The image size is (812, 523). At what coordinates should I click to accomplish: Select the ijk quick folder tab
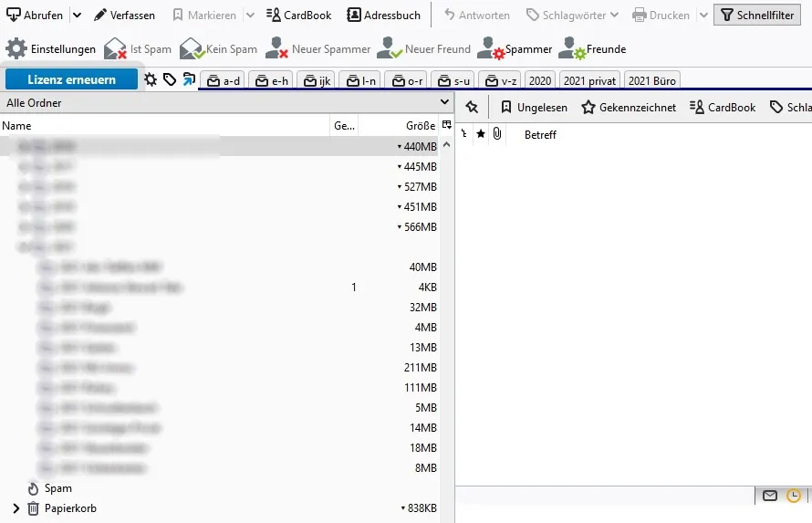pos(317,81)
